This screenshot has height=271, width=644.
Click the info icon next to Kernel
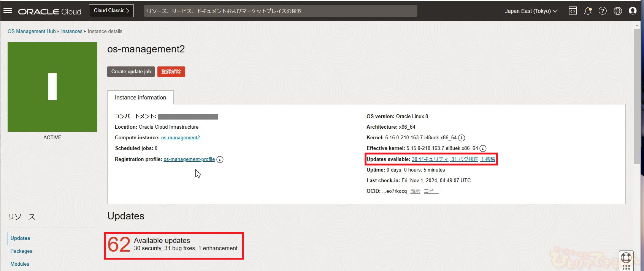click(462, 138)
